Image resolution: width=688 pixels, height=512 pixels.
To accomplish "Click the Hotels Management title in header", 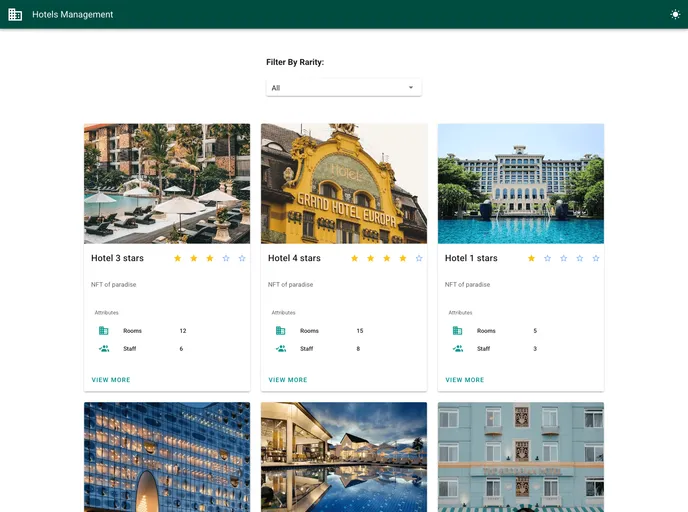I will click(73, 15).
